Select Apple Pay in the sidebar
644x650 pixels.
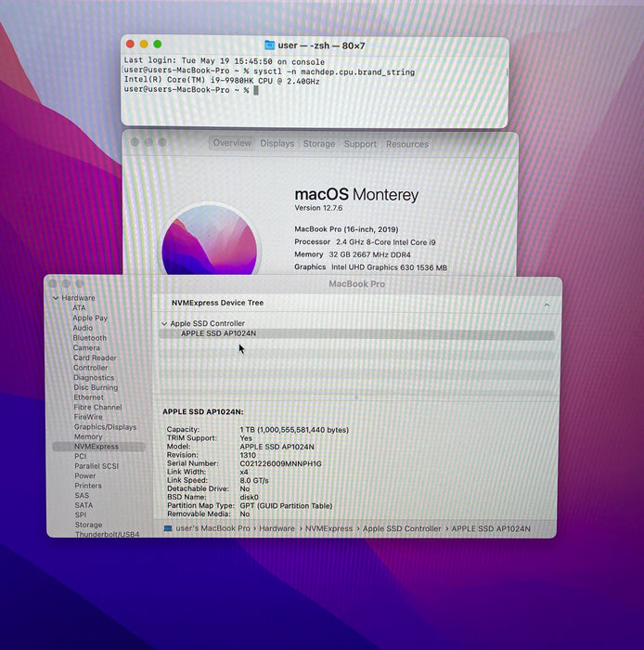[x=90, y=318]
